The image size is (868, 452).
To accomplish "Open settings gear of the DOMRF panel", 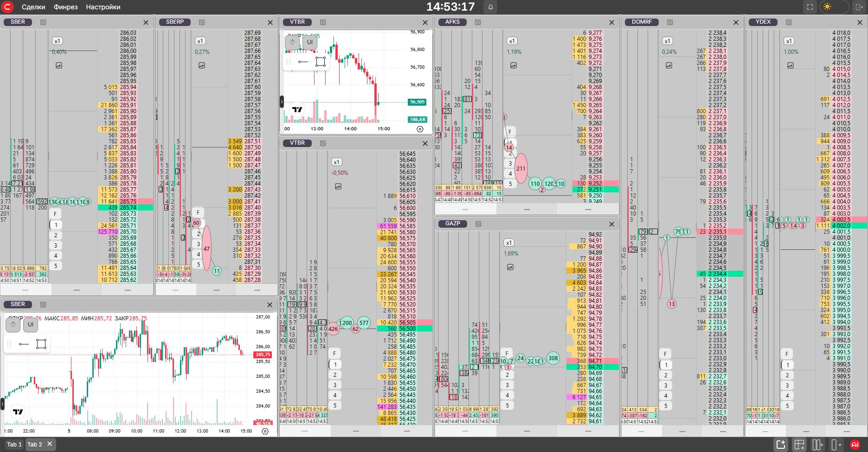I will pyautogui.click(x=670, y=22).
